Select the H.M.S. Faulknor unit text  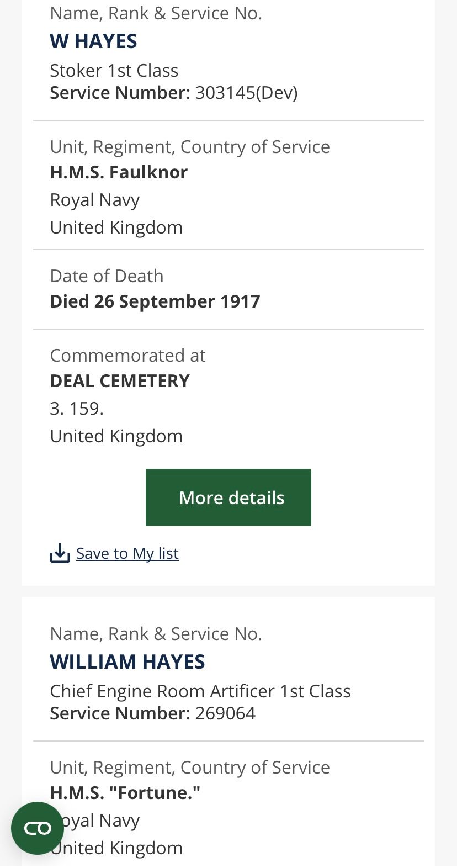point(119,172)
